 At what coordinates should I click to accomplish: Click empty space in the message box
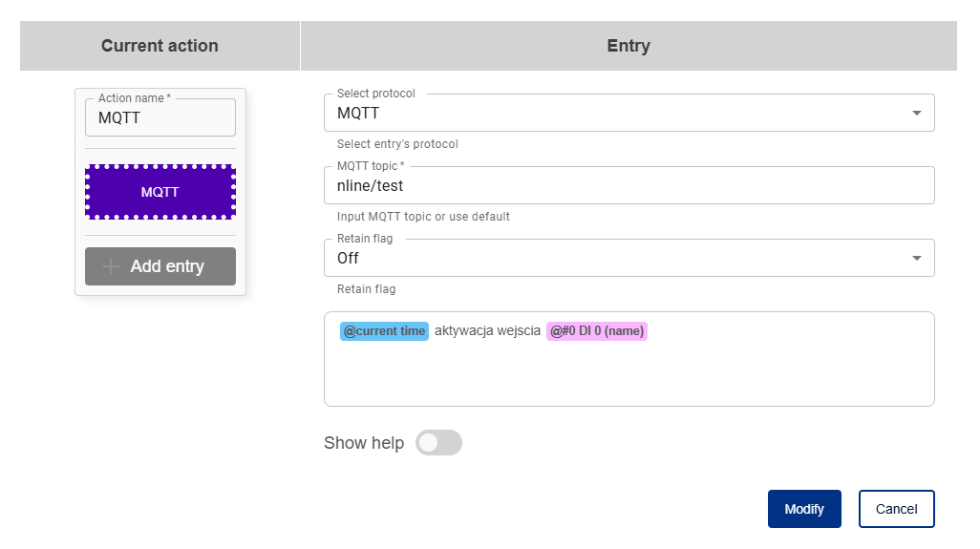[628, 377]
